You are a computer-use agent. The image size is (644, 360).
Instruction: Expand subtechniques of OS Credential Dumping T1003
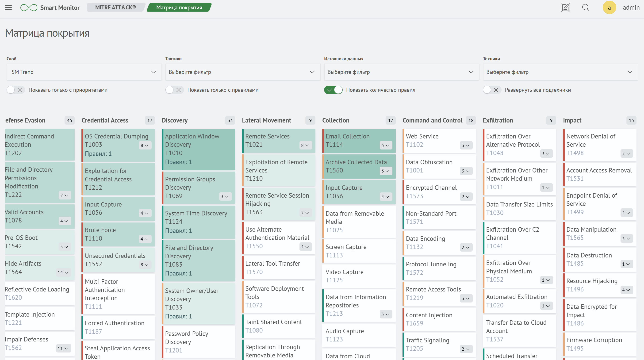(x=145, y=145)
